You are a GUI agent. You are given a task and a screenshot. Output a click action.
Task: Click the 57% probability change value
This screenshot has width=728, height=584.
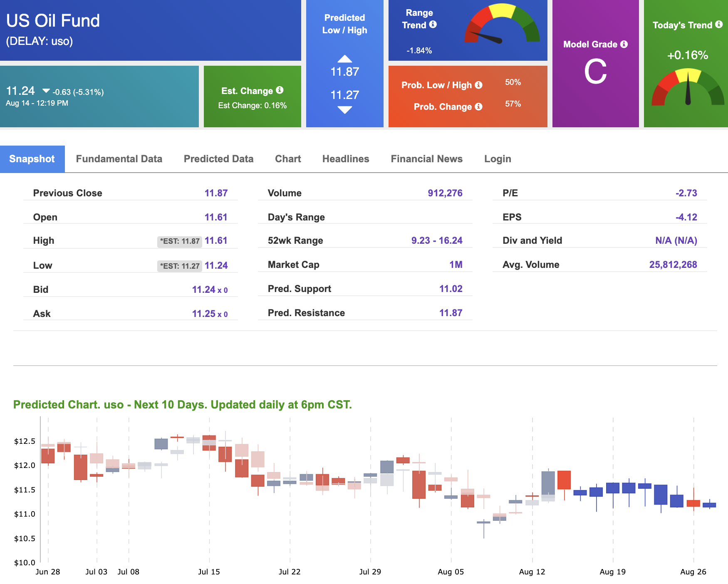(513, 104)
